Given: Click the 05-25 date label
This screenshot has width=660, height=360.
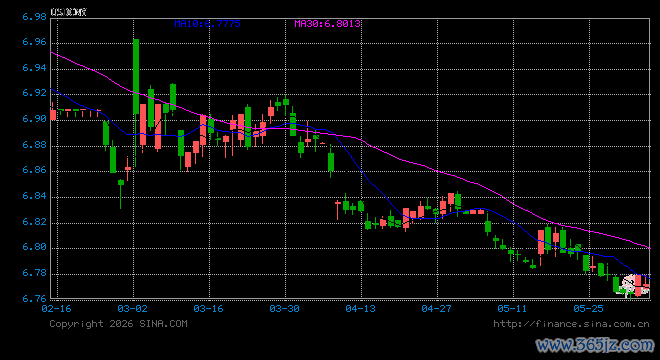Looking at the screenshot, I should pyautogui.click(x=588, y=309).
